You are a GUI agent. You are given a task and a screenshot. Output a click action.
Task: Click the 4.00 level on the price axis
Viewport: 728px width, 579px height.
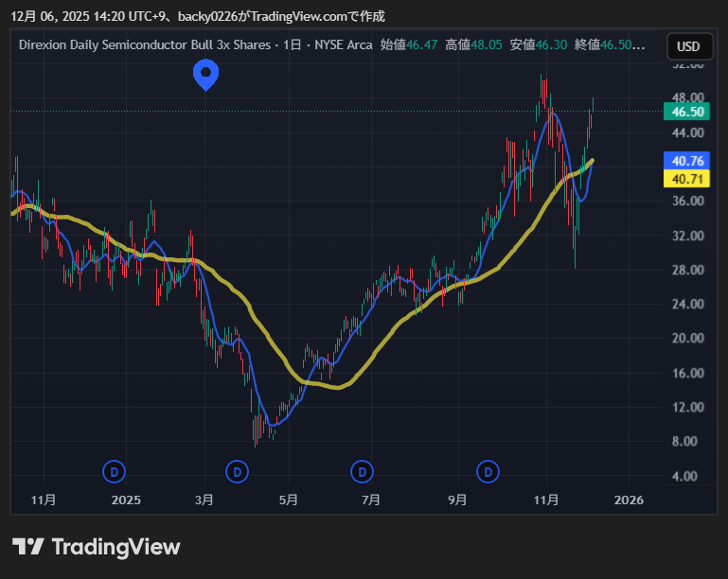(x=686, y=476)
